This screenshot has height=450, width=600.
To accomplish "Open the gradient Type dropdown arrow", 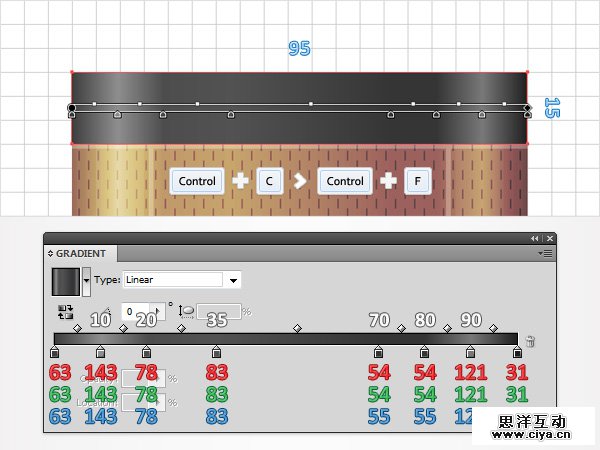I will (234, 280).
